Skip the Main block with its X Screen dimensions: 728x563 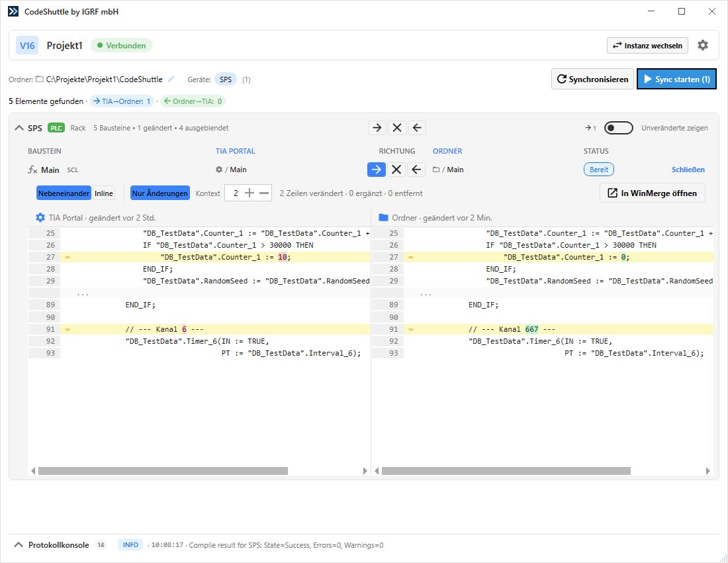[x=396, y=170]
